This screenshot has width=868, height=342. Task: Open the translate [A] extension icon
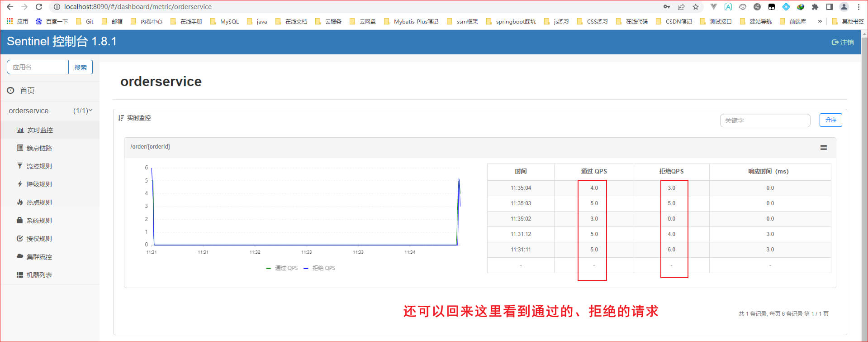728,7
